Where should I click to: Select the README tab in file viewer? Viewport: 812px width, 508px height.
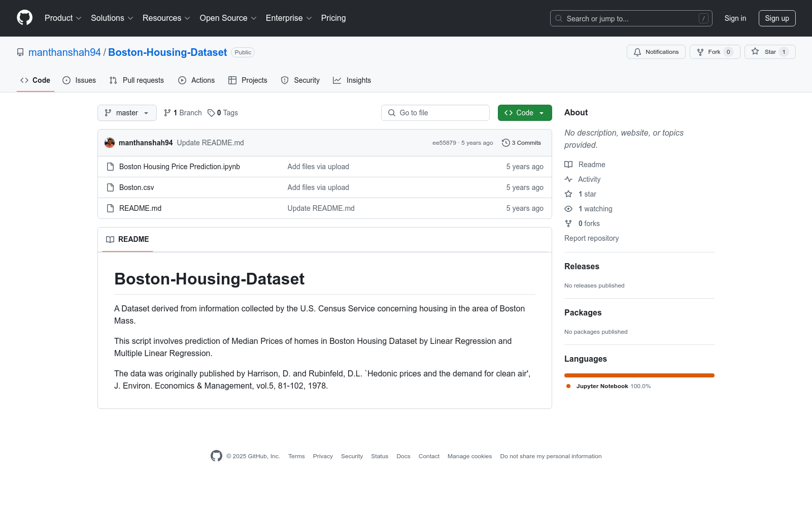pyautogui.click(x=127, y=239)
